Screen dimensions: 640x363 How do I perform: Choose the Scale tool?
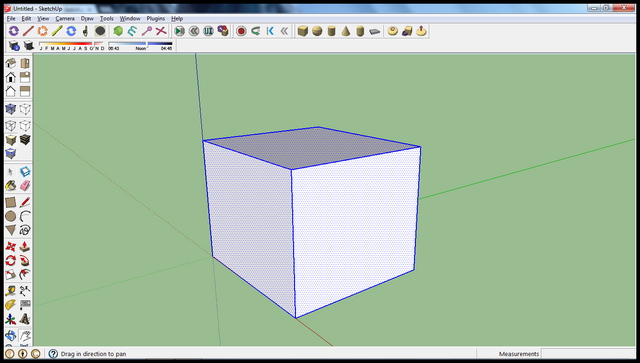(11, 274)
